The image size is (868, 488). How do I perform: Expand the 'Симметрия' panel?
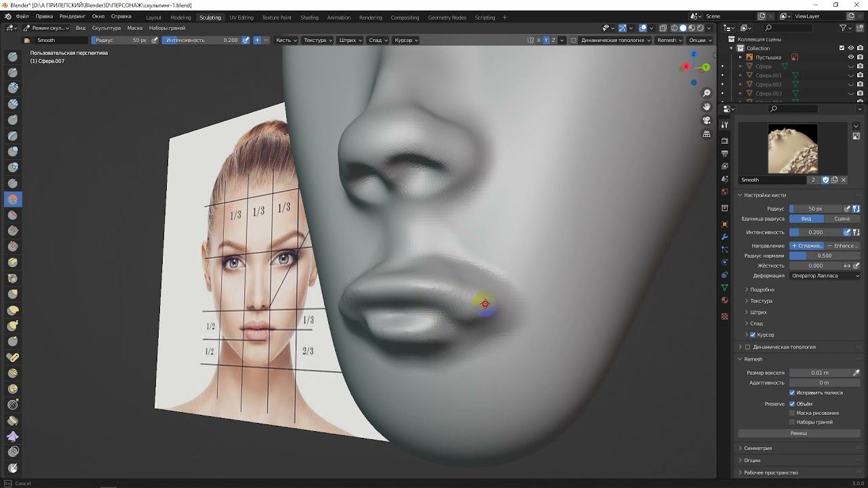click(x=757, y=448)
